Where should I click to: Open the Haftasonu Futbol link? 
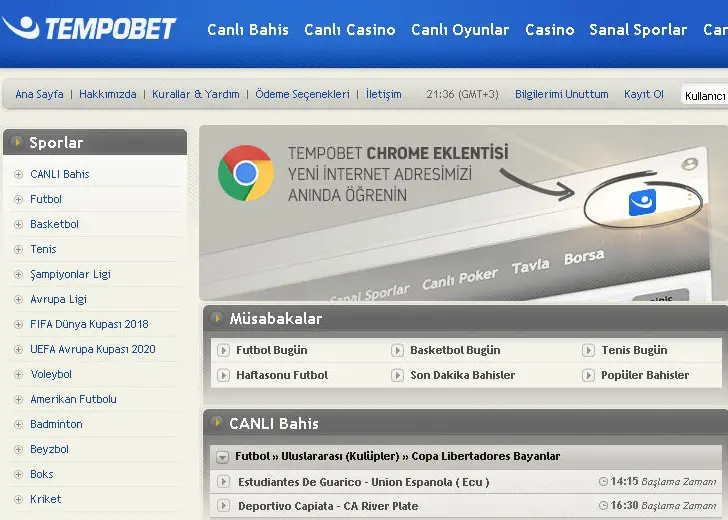coord(282,375)
